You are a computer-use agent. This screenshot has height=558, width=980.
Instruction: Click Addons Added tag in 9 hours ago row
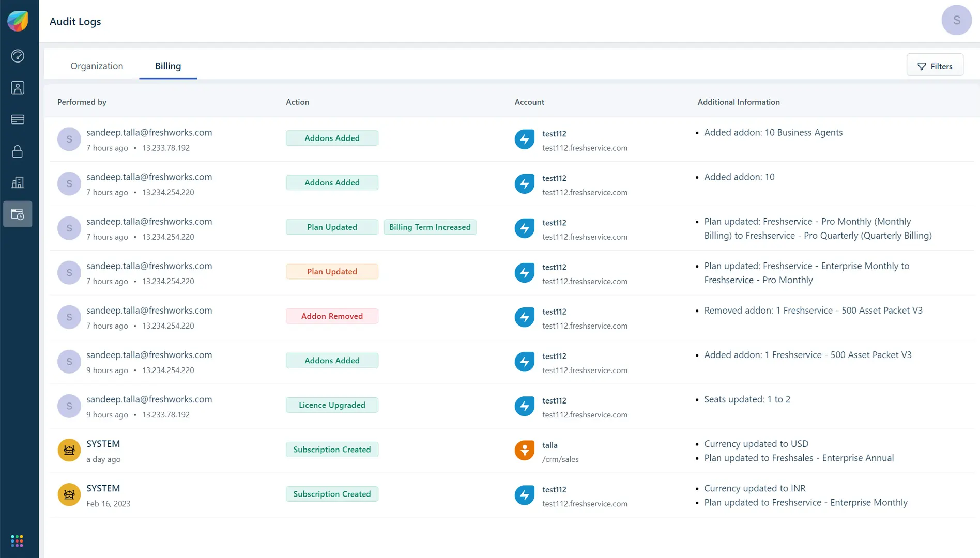coord(332,360)
